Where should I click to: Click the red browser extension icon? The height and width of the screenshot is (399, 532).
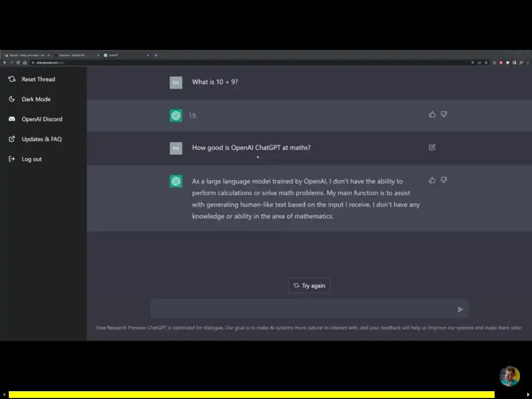[x=501, y=62]
